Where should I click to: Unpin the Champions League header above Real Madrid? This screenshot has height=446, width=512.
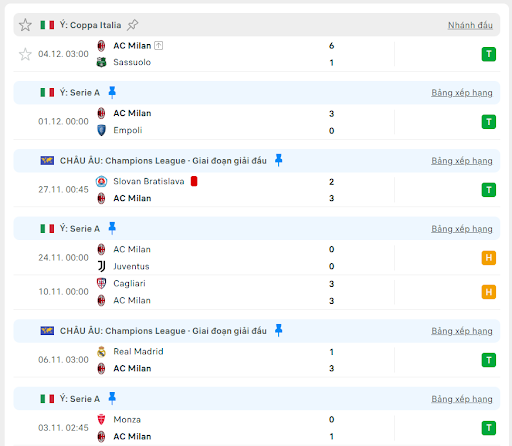(278, 330)
